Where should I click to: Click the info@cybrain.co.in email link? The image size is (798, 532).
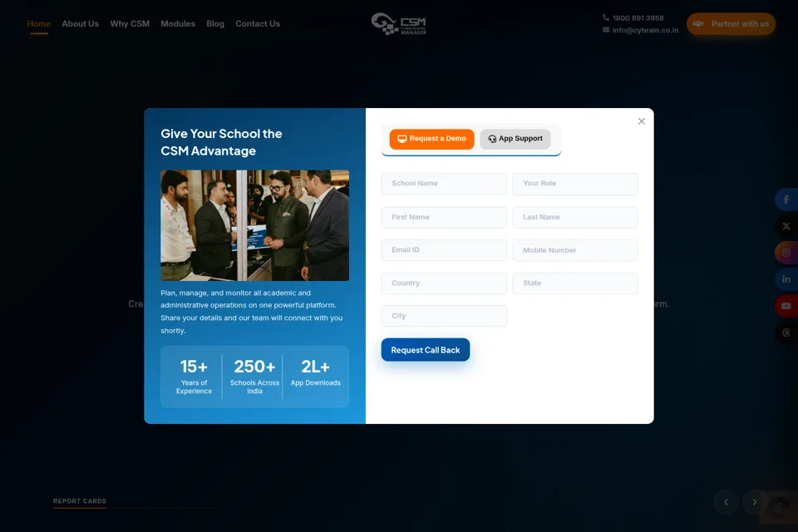645,30
